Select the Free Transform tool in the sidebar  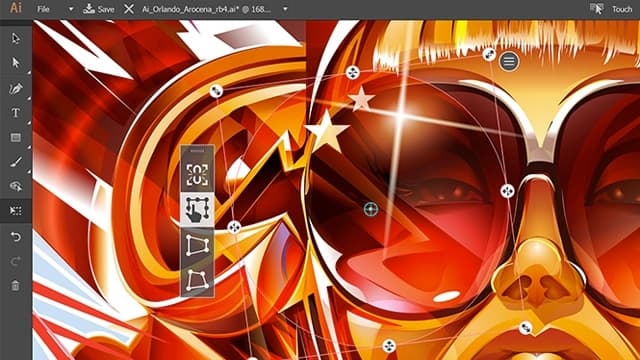(x=16, y=211)
